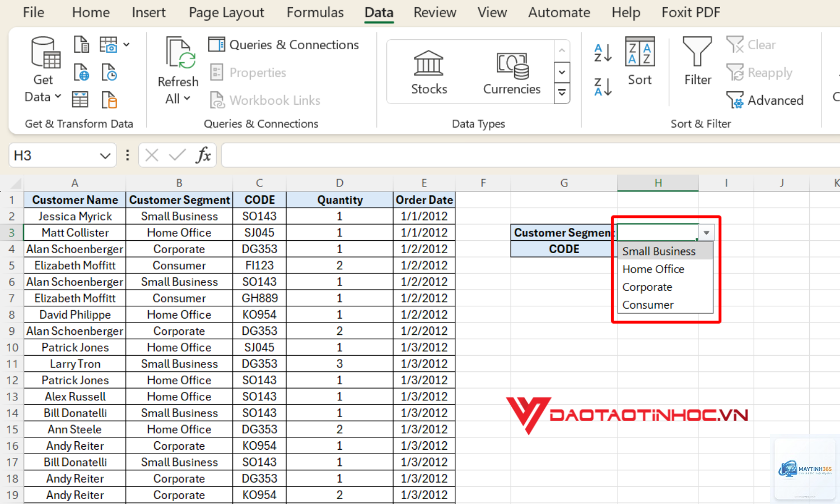840x504 pixels.
Task: Click cell FI123 in CODE column
Action: coord(259,265)
